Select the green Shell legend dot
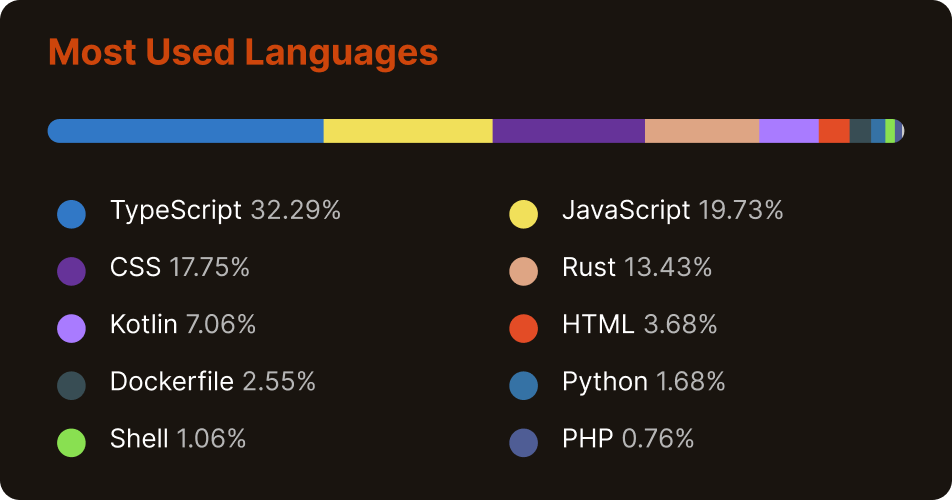This screenshot has width=952, height=500. point(72,442)
